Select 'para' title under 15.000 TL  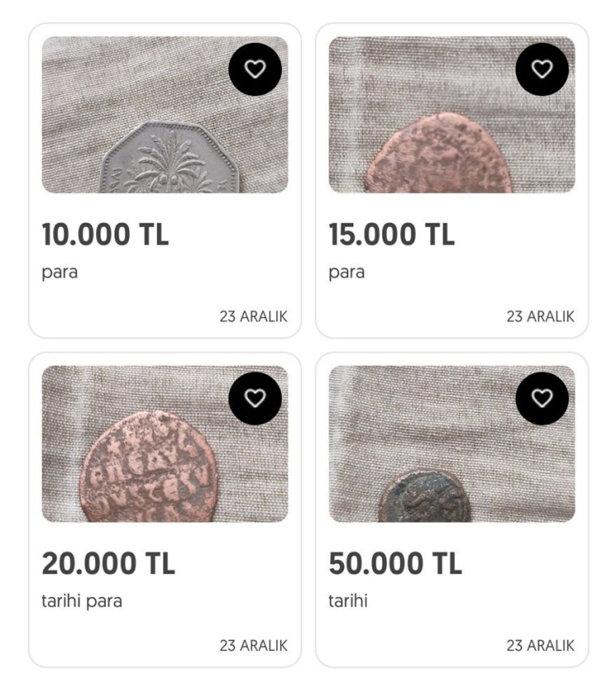tap(347, 273)
